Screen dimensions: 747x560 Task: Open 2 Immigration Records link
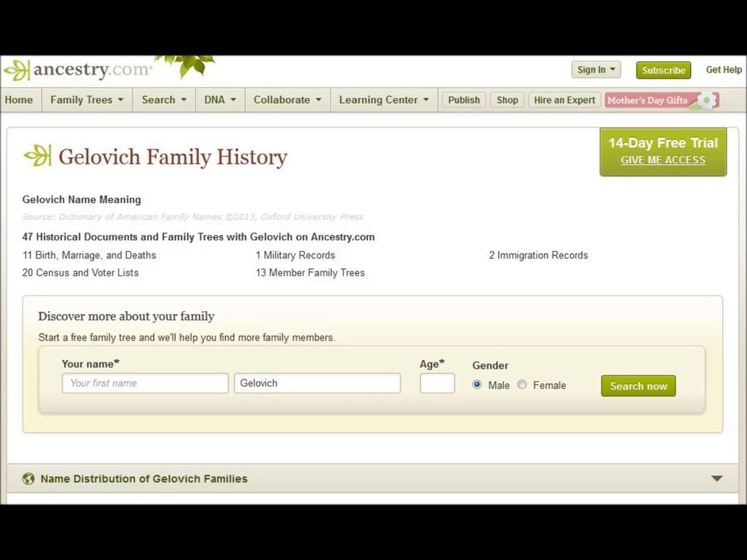pos(538,255)
